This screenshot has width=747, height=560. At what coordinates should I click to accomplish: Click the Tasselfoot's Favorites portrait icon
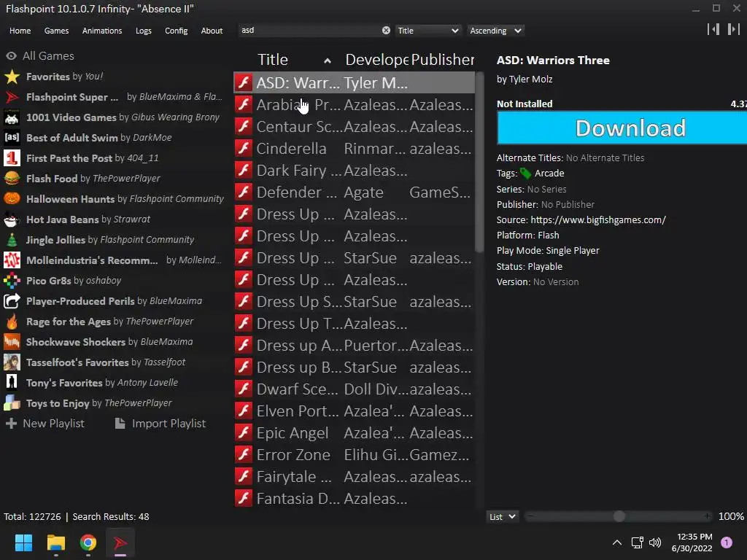(12, 362)
